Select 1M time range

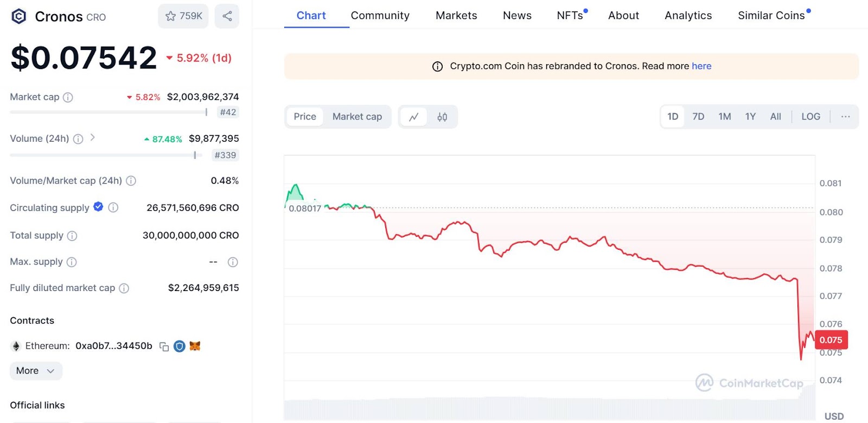point(725,117)
